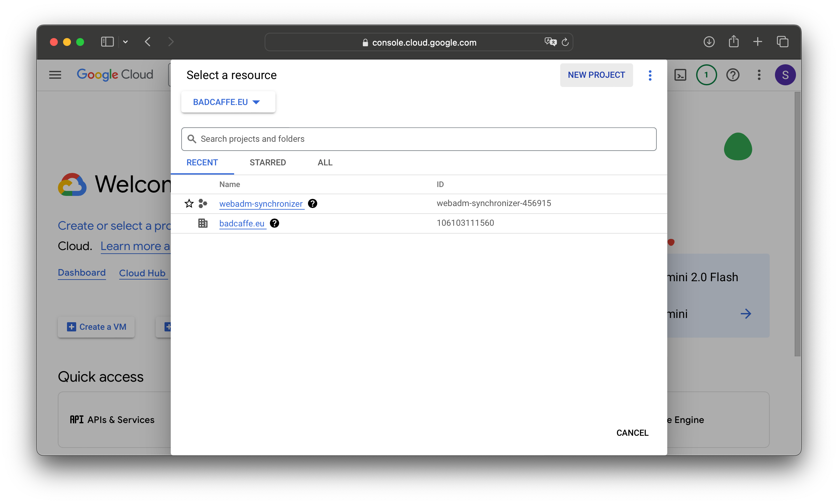The height and width of the screenshot is (504, 838).
Task: Click the search magnifier icon in dialog
Action: click(192, 139)
